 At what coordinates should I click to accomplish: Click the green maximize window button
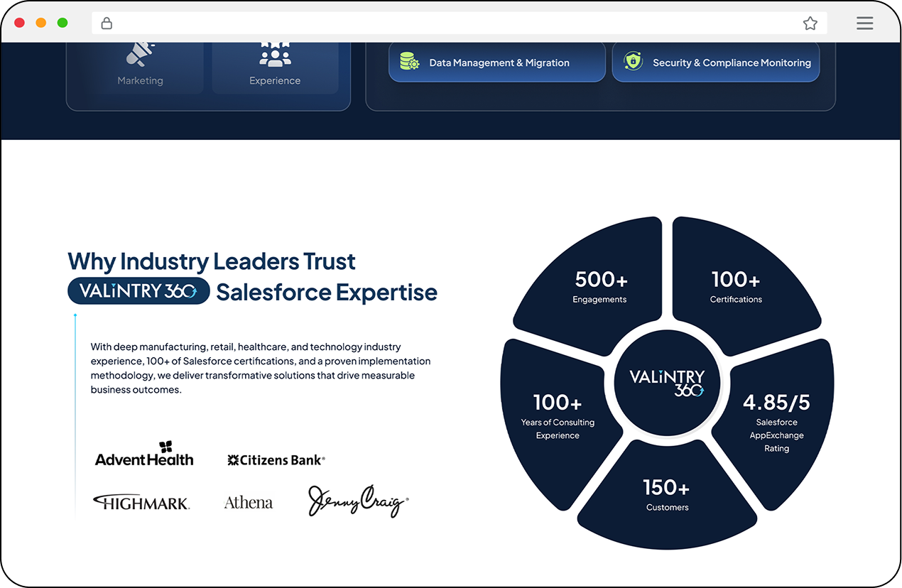(63, 23)
